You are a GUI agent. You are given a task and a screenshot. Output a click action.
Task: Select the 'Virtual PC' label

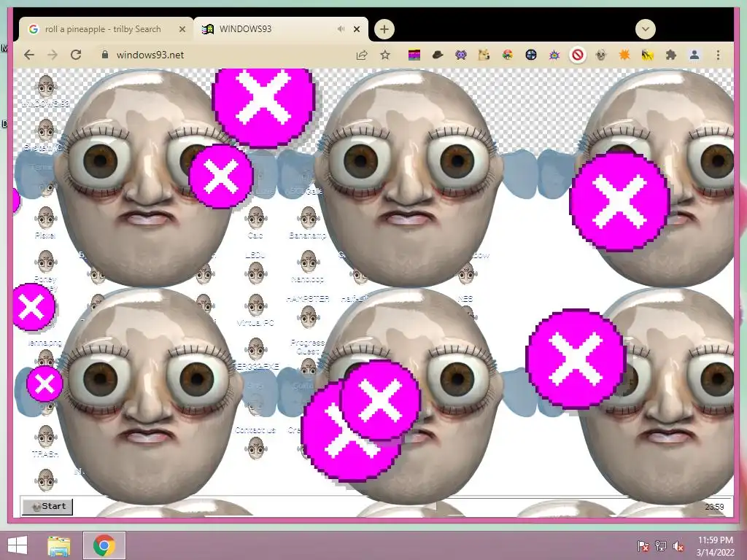(x=256, y=323)
